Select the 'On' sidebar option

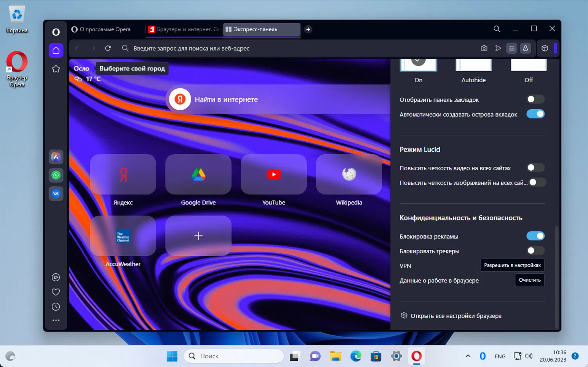point(418,71)
